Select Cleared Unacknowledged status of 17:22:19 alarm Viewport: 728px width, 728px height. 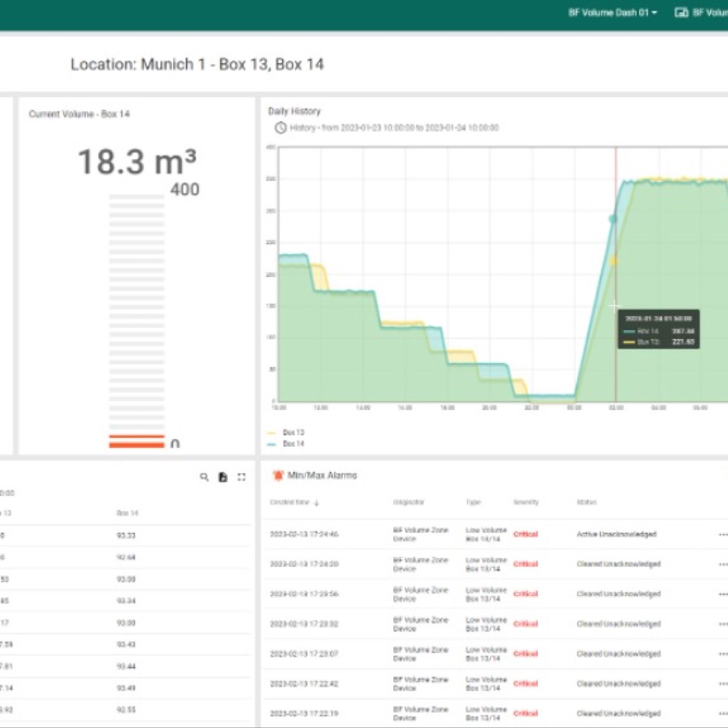pos(619,713)
